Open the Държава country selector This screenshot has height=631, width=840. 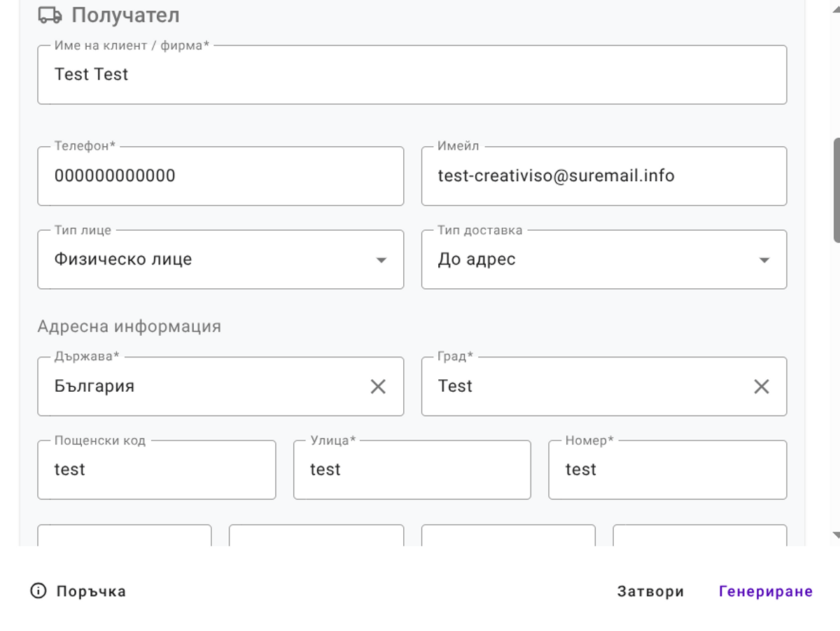pos(203,386)
